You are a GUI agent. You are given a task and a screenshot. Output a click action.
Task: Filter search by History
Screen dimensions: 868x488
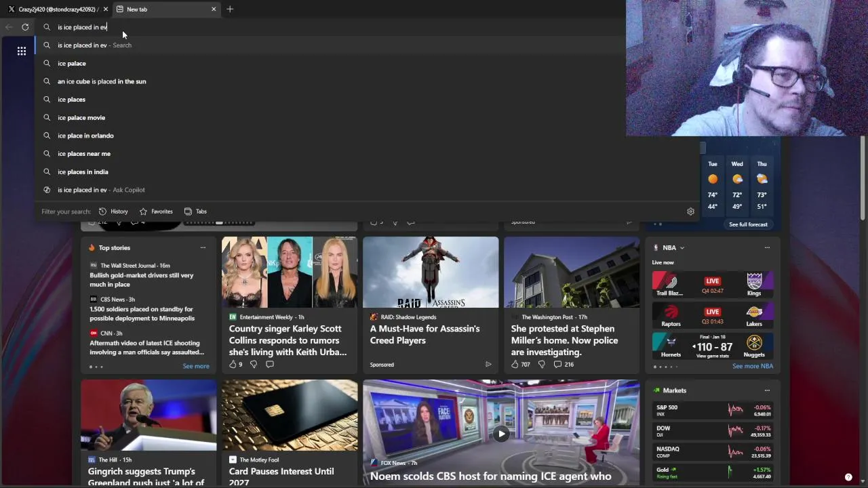113,211
